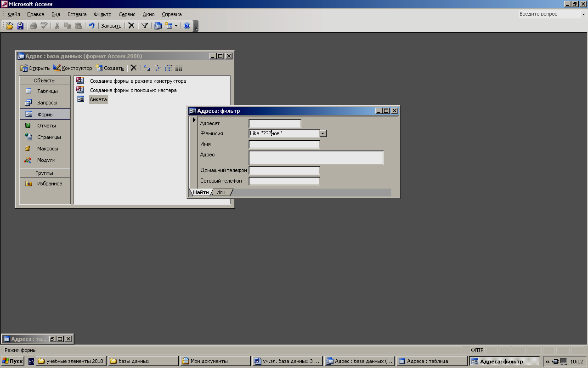Switch to small icons view in database window
588x368 pixels.
pos(158,68)
